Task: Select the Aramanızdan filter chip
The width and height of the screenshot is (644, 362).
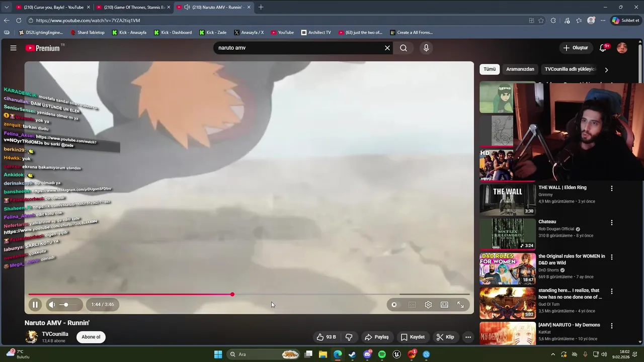Action: tap(520, 69)
